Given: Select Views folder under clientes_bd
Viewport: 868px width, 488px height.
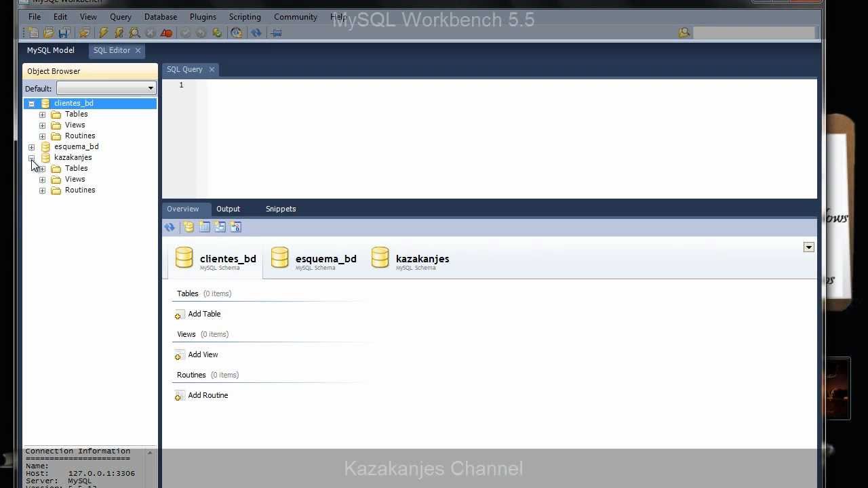Looking at the screenshot, I should pyautogui.click(x=75, y=125).
